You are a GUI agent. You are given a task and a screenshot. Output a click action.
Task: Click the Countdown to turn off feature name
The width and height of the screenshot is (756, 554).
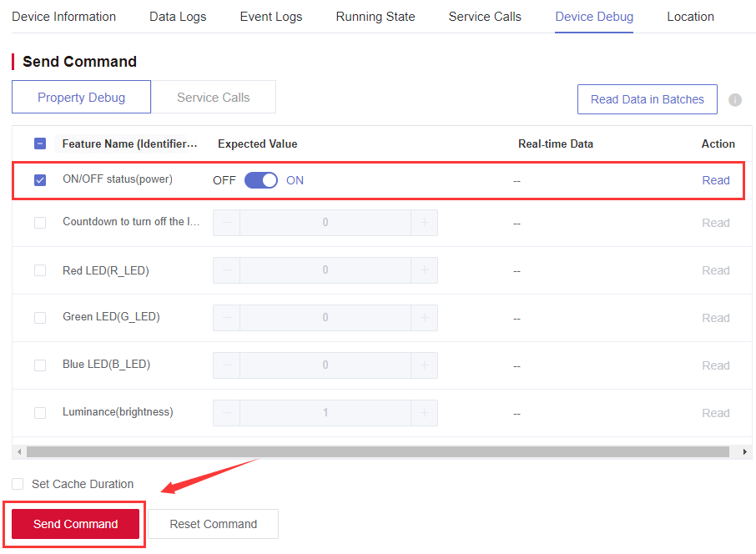coord(131,221)
